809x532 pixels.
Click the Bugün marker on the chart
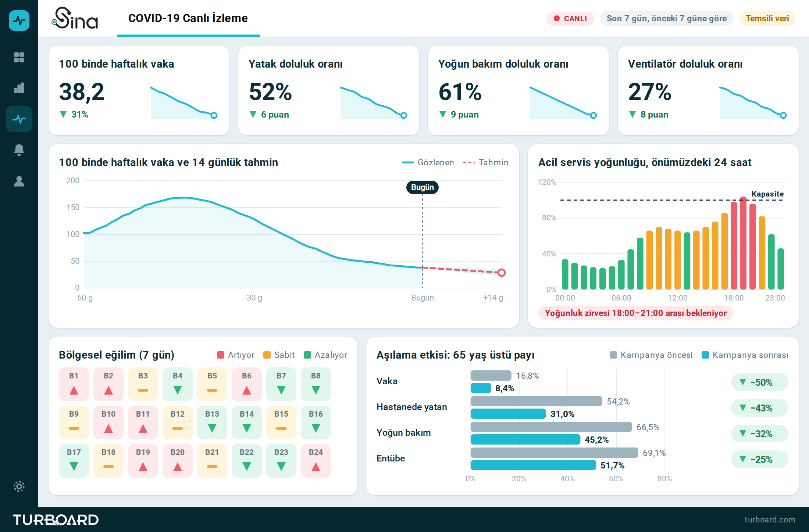pos(423,187)
